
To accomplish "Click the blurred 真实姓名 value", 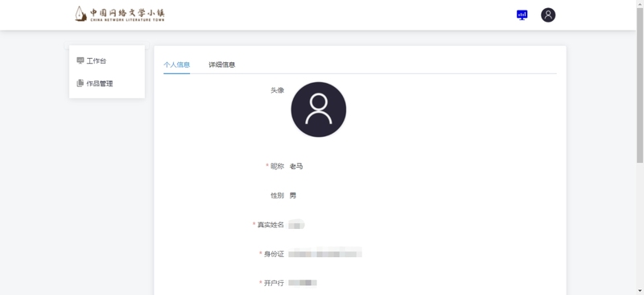I will [296, 225].
